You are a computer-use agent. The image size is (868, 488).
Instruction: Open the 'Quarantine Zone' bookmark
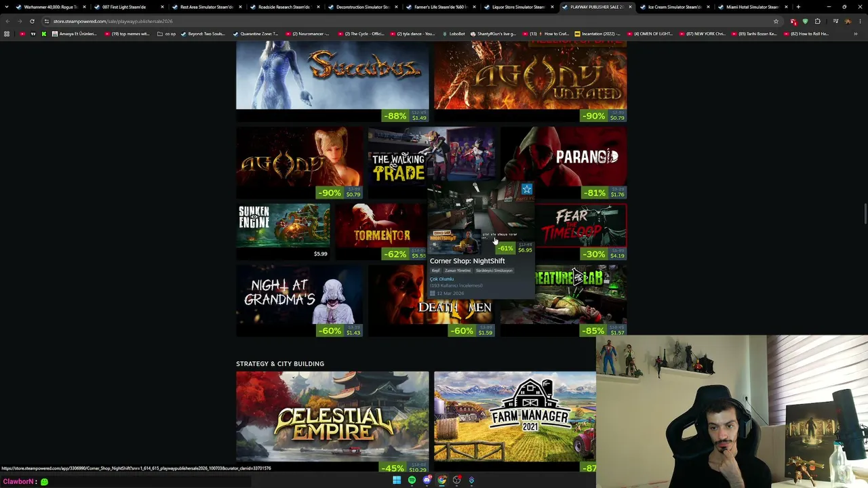(256, 34)
